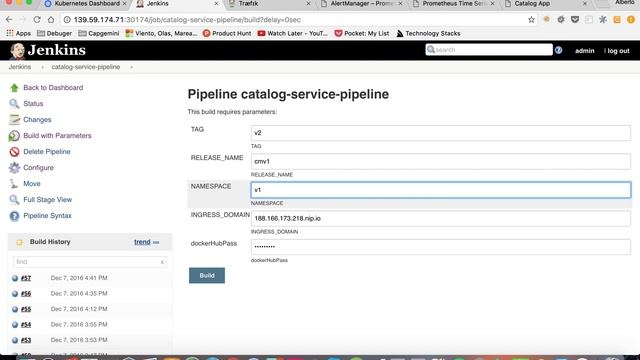Open the Configure link
This screenshot has width=640, height=360.
pyautogui.click(x=38, y=168)
